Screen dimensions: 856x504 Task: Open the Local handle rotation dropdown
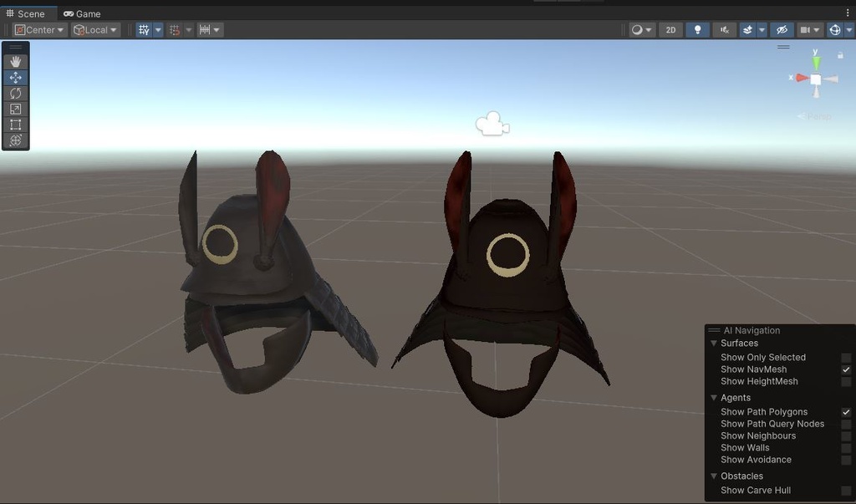[x=96, y=30]
